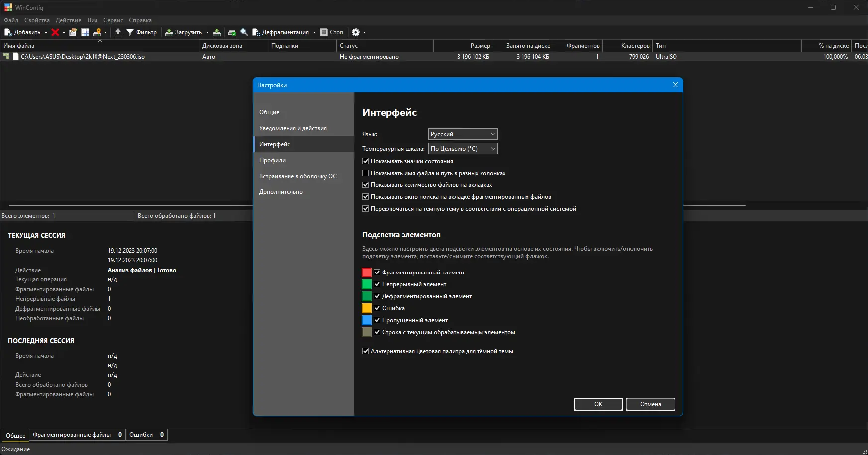Screen dimensions: 868x455
Task: Click the disk with green checkmark icon
Action: tap(232, 32)
